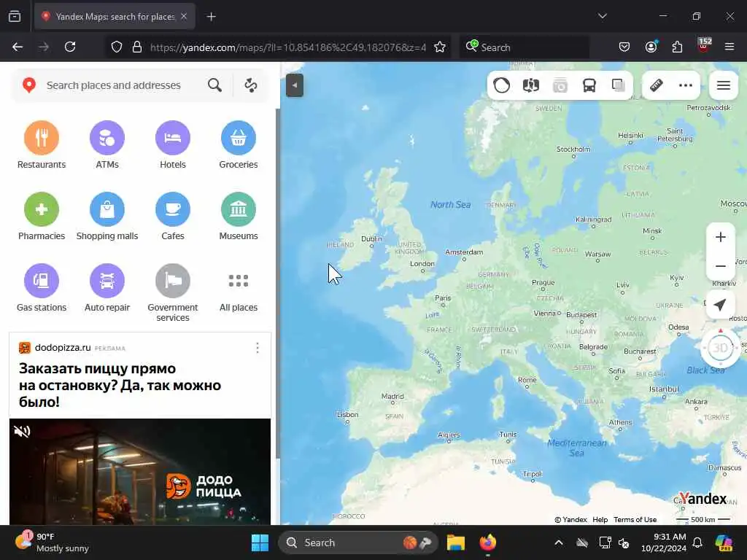Open the ATMs category

pos(107,145)
